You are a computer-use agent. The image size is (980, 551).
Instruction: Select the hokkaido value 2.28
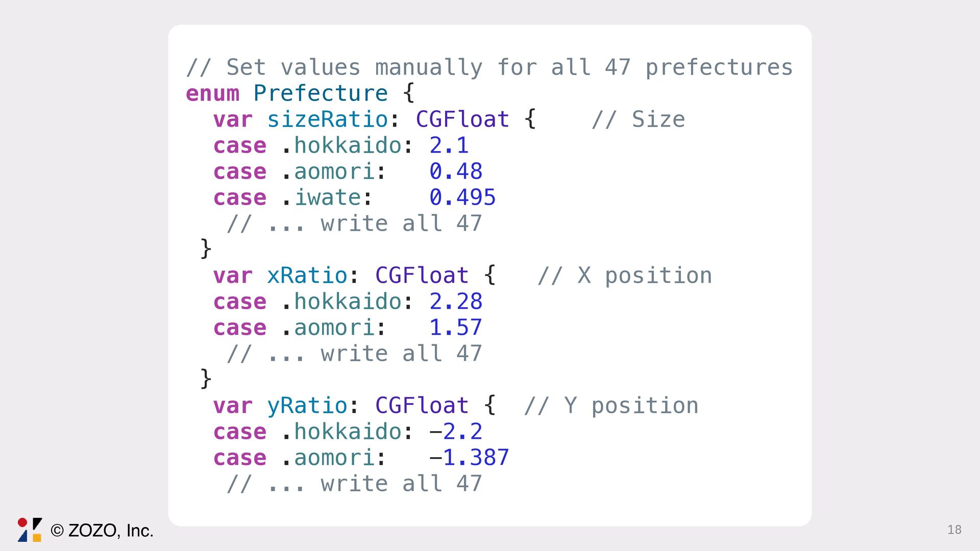(x=455, y=302)
